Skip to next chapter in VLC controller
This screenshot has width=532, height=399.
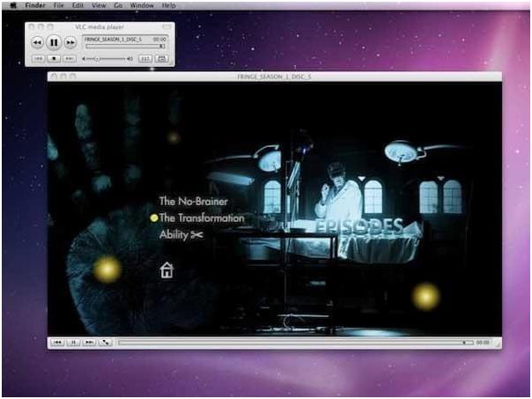69,58
